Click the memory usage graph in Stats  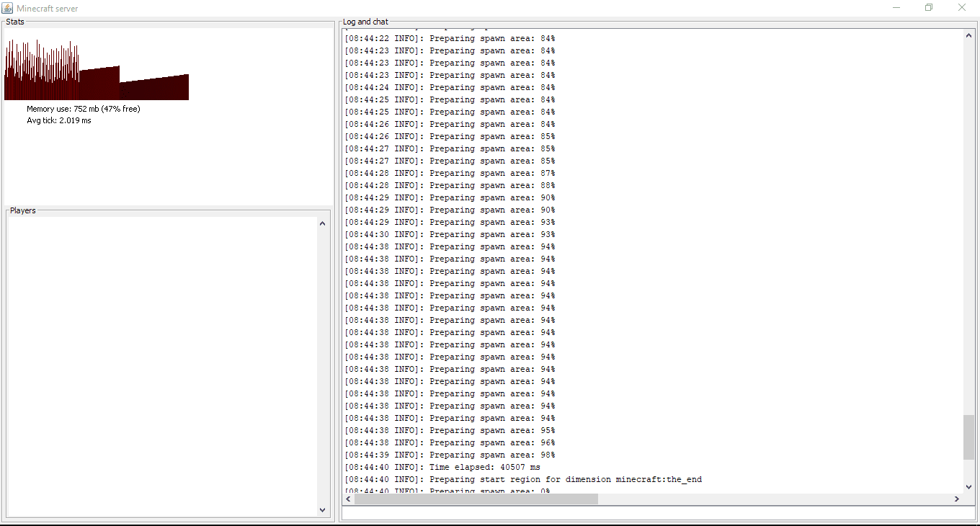click(97, 70)
